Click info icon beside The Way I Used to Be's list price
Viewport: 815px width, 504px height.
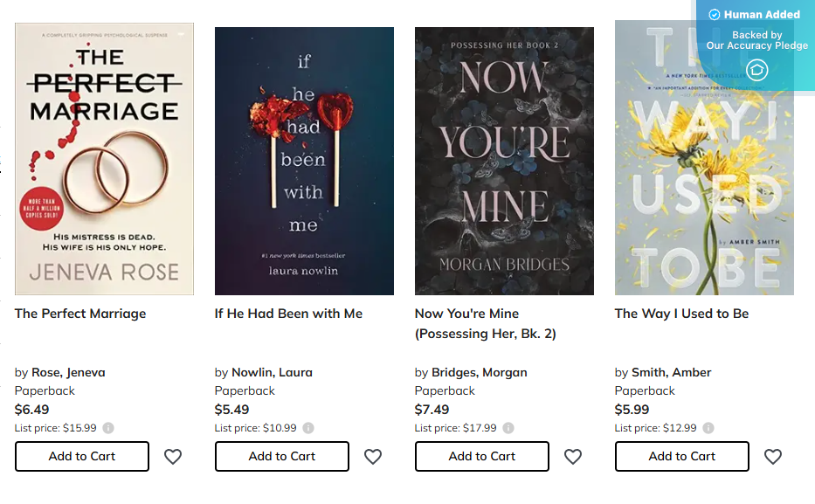coord(708,428)
